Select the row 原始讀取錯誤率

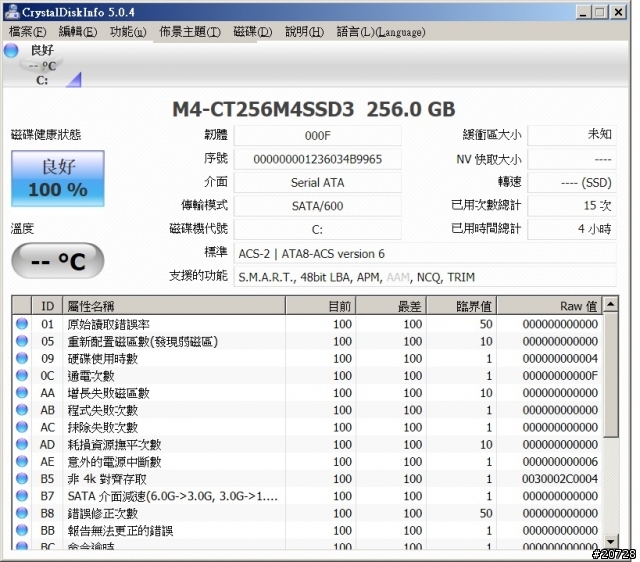coord(307,324)
